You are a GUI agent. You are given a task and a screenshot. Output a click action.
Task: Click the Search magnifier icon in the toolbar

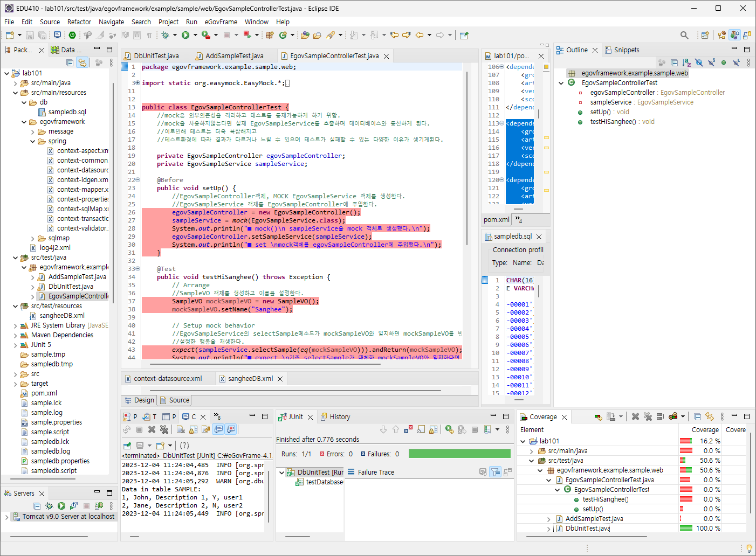684,35
